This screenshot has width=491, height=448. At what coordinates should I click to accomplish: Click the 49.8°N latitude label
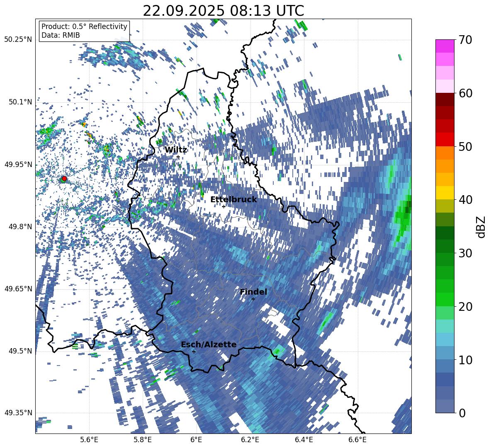point(20,227)
